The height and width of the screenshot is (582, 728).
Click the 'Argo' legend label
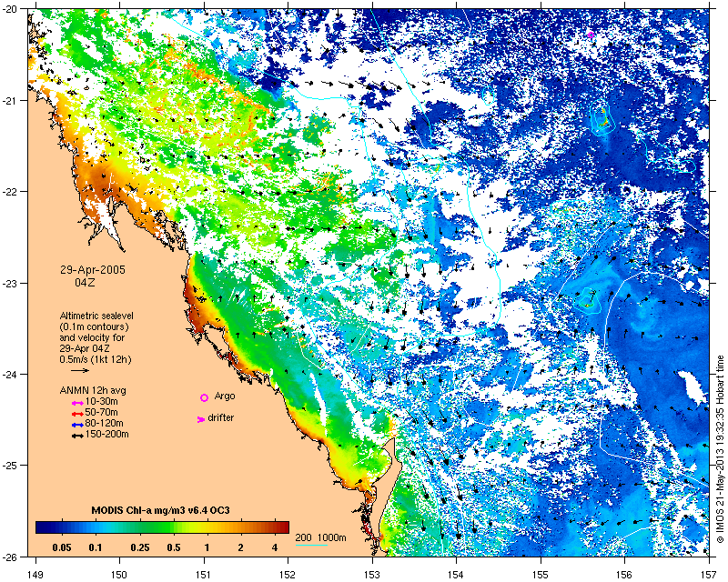pos(225,396)
